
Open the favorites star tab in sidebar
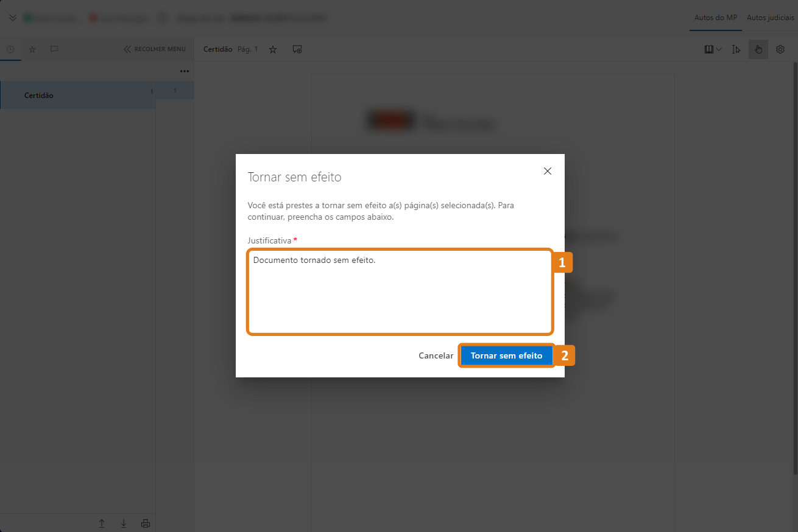point(32,49)
